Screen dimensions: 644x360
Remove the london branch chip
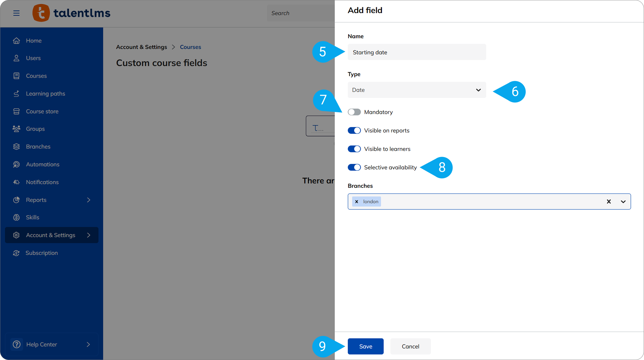coord(356,201)
